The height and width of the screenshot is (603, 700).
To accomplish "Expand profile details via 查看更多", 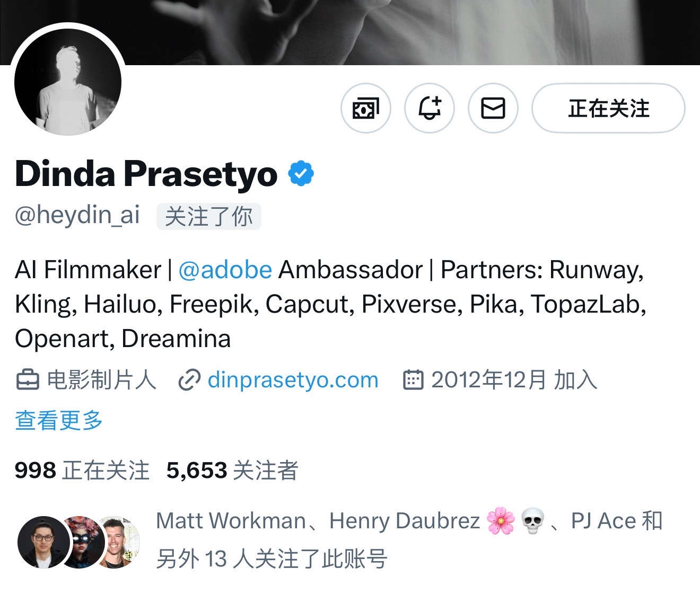I will tap(59, 420).
